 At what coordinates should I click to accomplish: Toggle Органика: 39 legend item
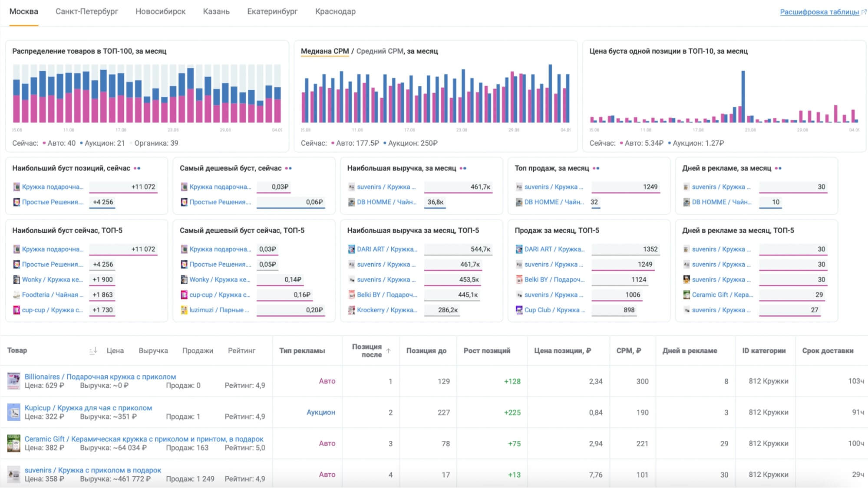(x=155, y=143)
